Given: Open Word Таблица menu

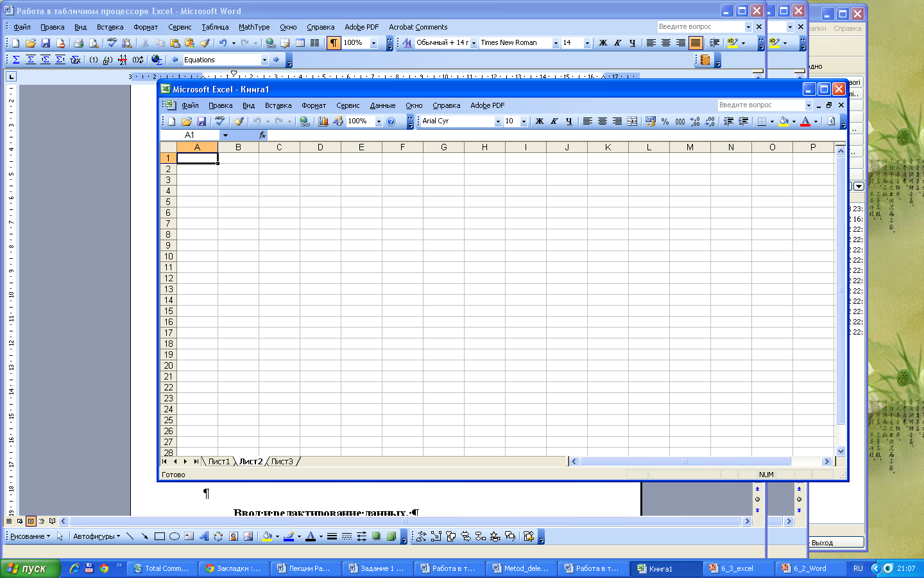Looking at the screenshot, I should [215, 27].
